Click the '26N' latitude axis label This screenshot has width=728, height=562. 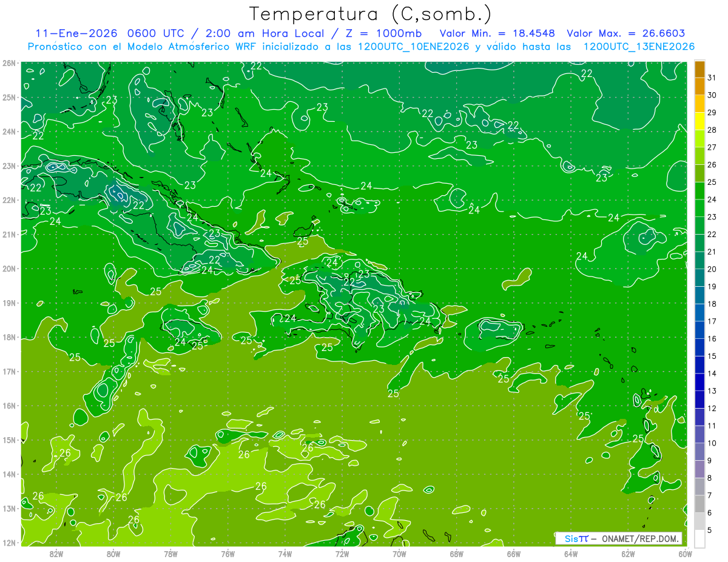point(9,63)
